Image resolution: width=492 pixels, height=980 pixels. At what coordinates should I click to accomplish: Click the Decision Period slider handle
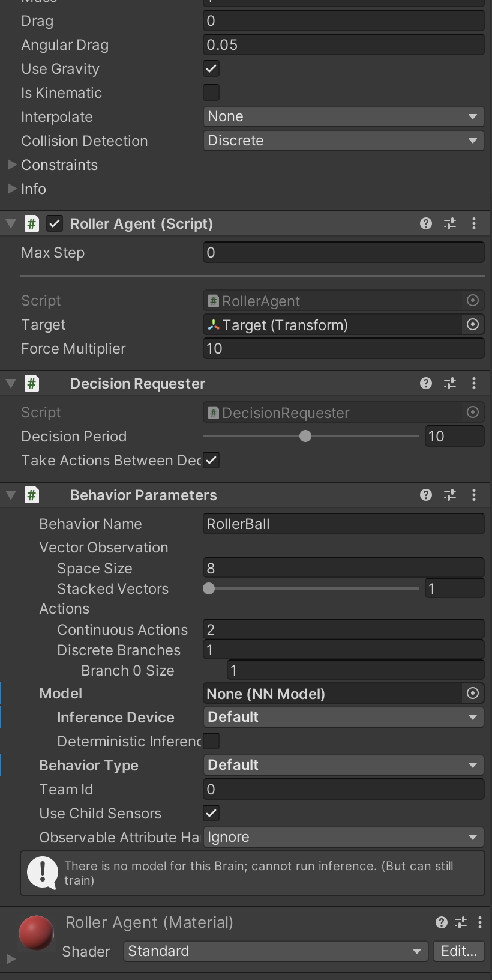click(305, 436)
